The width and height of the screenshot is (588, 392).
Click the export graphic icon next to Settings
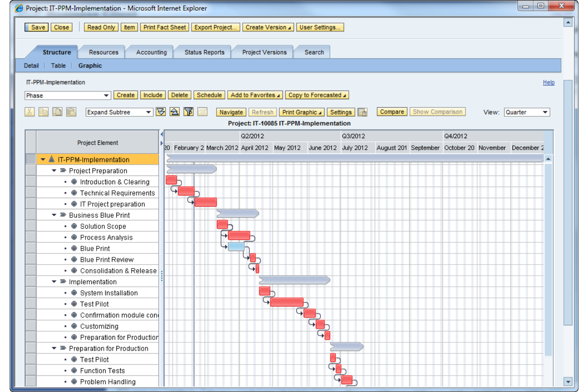click(362, 112)
